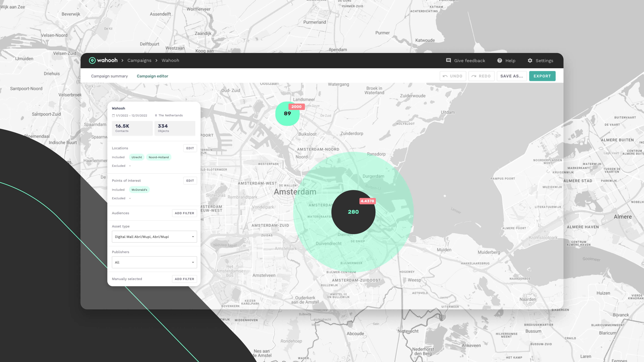The height and width of the screenshot is (362, 644).
Task: Select the Campaign editor tab
Action: coord(152,76)
